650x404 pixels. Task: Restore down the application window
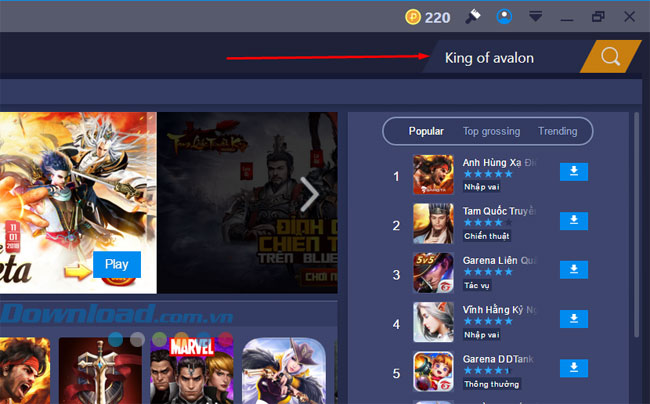pos(598,16)
